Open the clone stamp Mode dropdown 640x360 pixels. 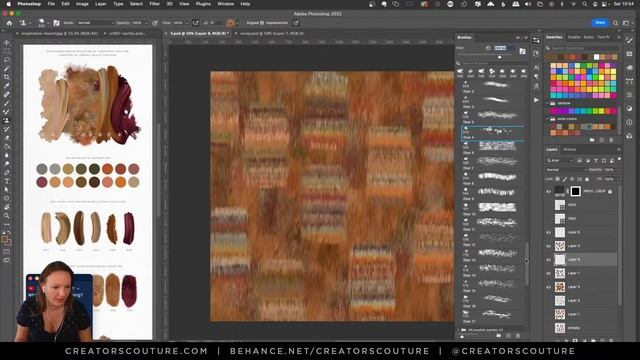pyautogui.click(x=95, y=23)
